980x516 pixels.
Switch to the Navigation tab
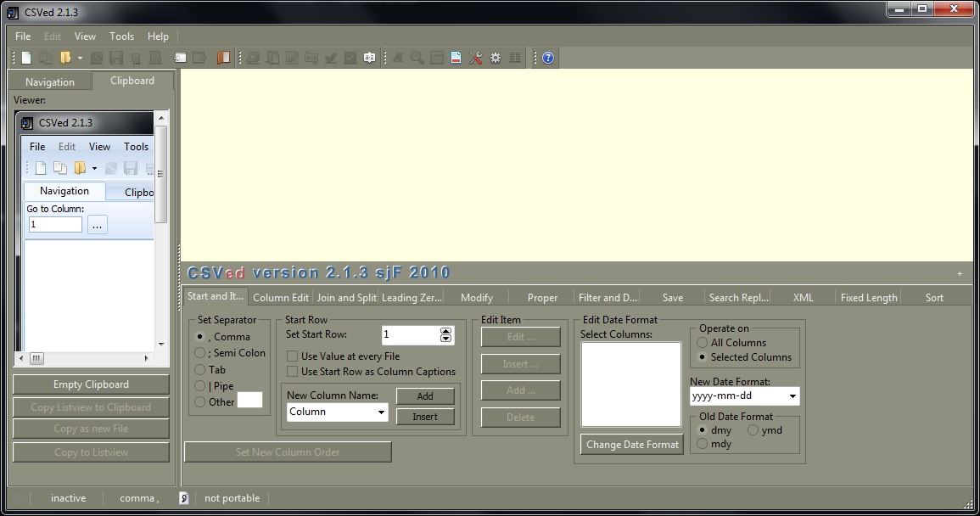pyautogui.click(x=50, y=82)
